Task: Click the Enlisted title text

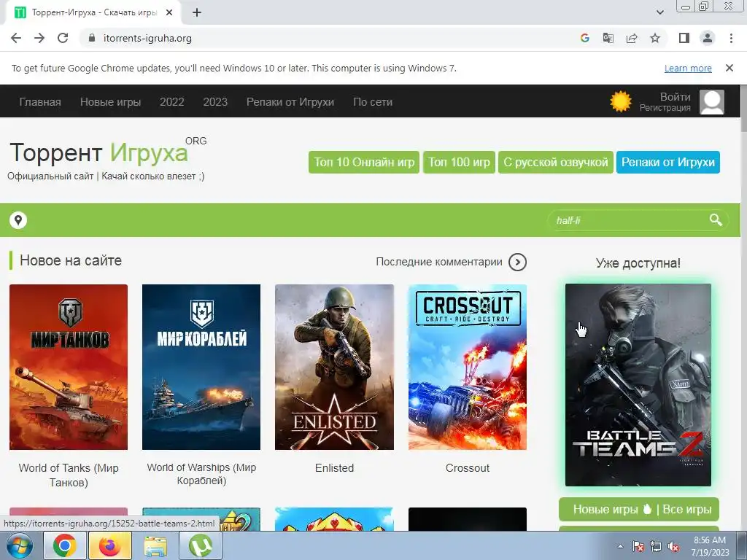Action: (x=334, y=468)
